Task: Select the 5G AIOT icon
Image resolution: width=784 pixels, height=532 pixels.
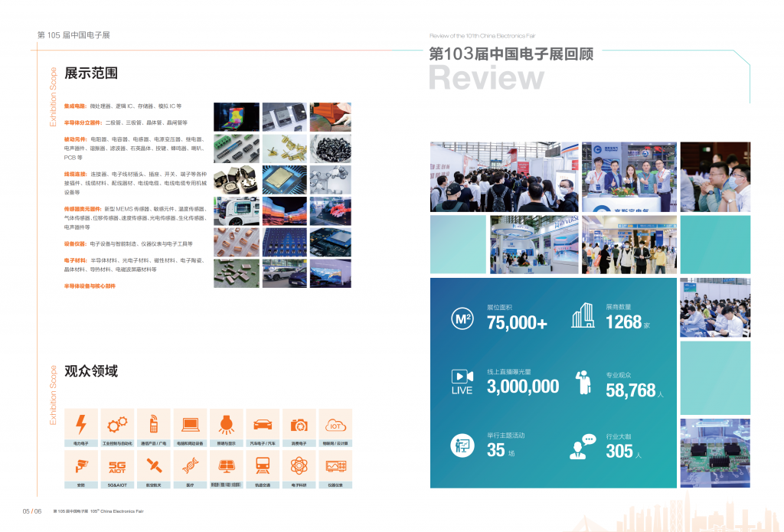Action: point(117,465)
